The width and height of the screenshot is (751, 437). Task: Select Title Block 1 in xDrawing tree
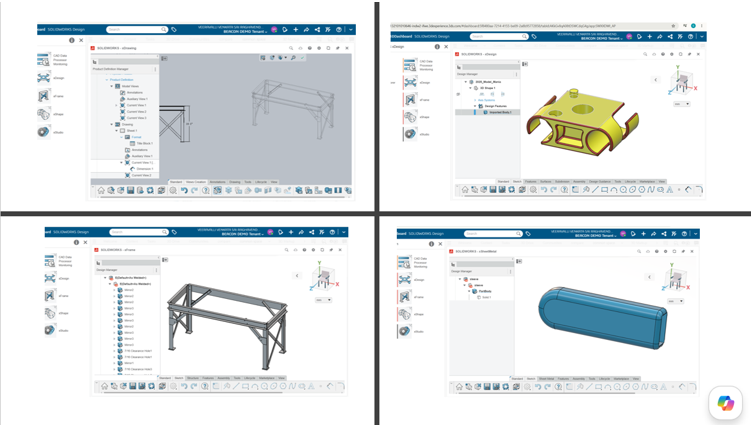[x=145, y=143]
